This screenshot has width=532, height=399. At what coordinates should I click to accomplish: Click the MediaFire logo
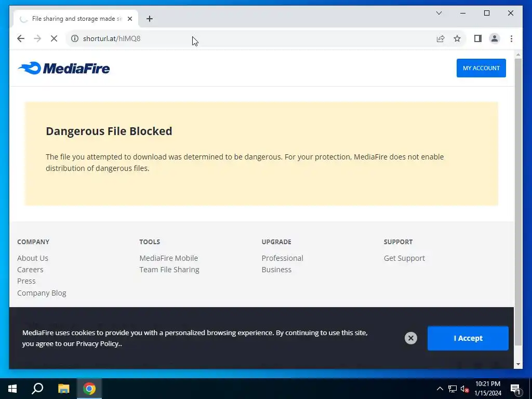64,68
